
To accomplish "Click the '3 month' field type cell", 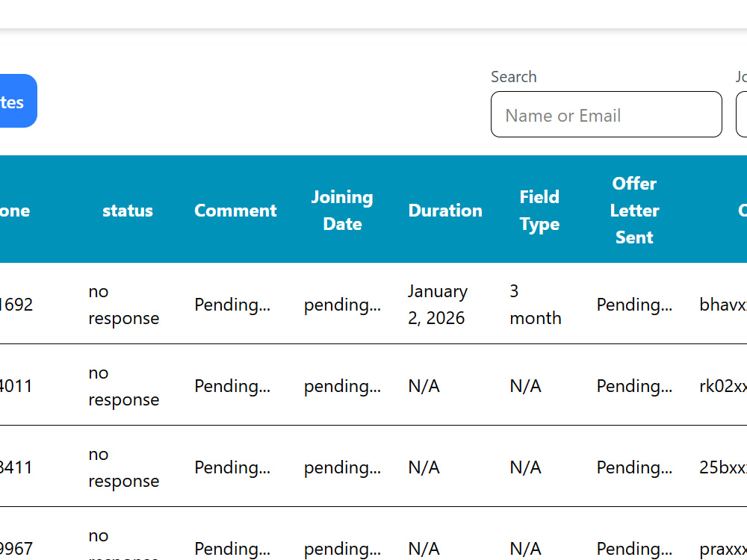I will click(535, 305).
